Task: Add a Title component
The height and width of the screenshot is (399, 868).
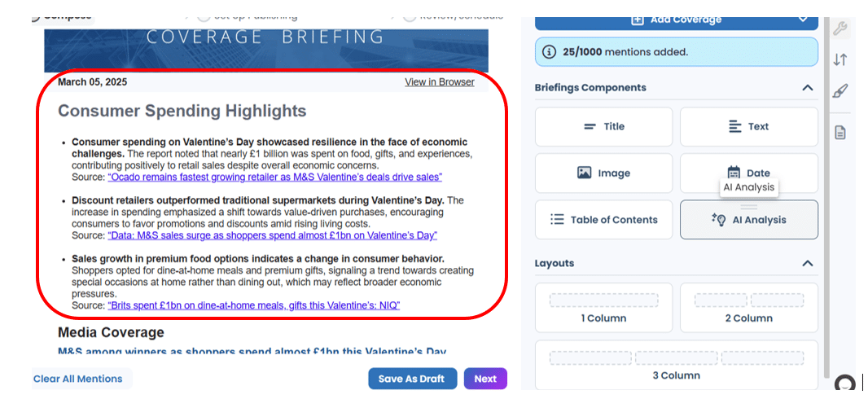Action: click(603, 126)
